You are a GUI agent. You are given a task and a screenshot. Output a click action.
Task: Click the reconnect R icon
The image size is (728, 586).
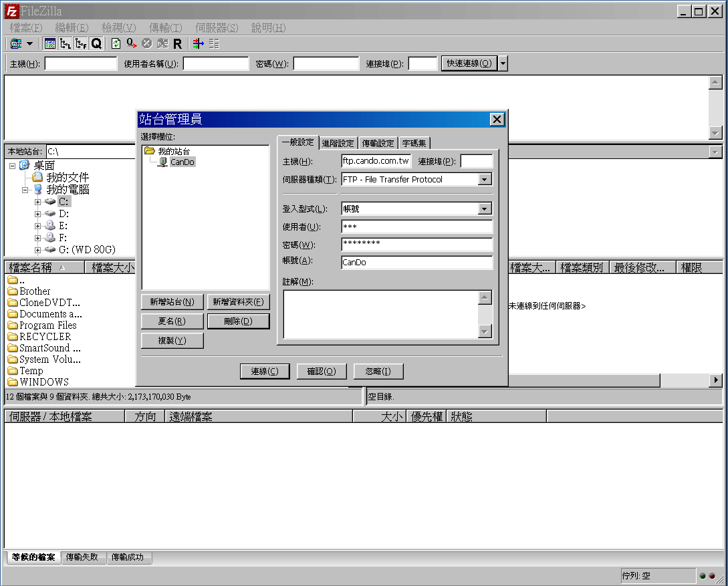(x=177, y=43)
